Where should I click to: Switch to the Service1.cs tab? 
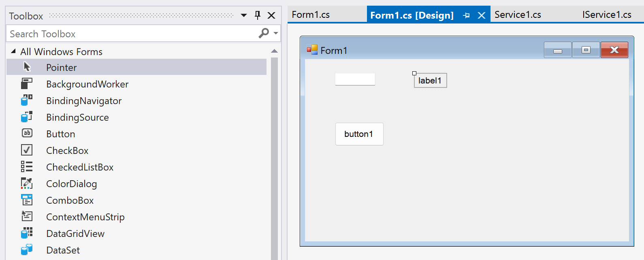point(518,15)
